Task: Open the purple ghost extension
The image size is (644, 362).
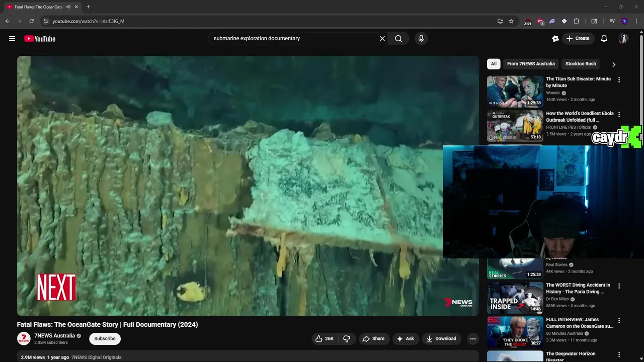Action: click(552, 21)
